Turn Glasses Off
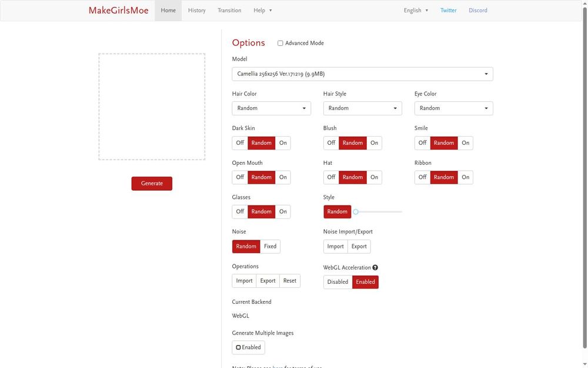588x368 pixels. click(x=240, y=211)
